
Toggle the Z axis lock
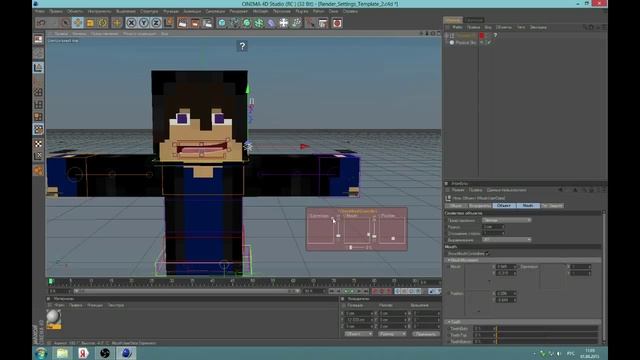point(156,23)
